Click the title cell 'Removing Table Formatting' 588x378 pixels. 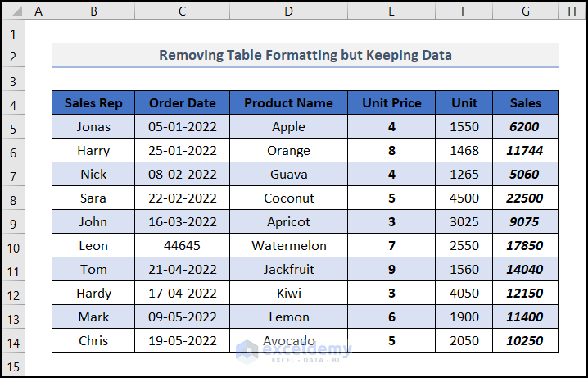pos(305,55)
